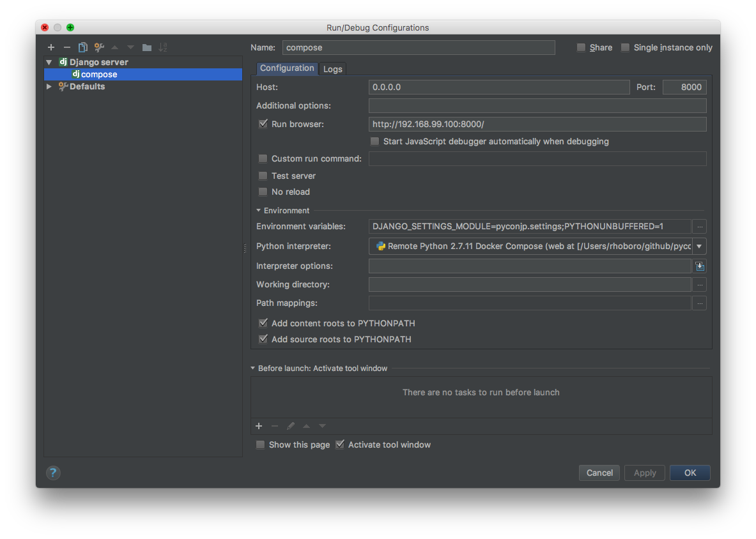Click the Interpreter options field
The image size is (756, 539).
pos(530,266)
